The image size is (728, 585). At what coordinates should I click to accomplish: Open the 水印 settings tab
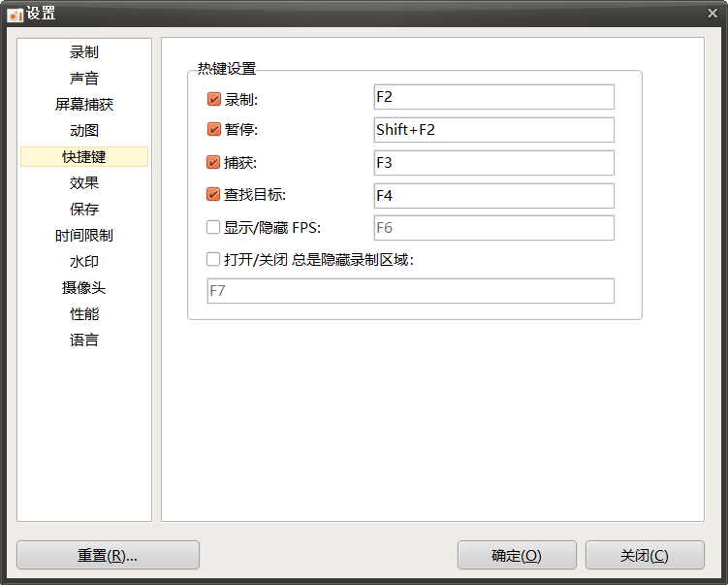coord(84,262)
